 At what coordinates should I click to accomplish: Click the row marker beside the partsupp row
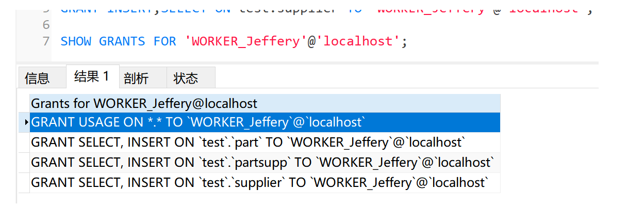coord(24,163)
